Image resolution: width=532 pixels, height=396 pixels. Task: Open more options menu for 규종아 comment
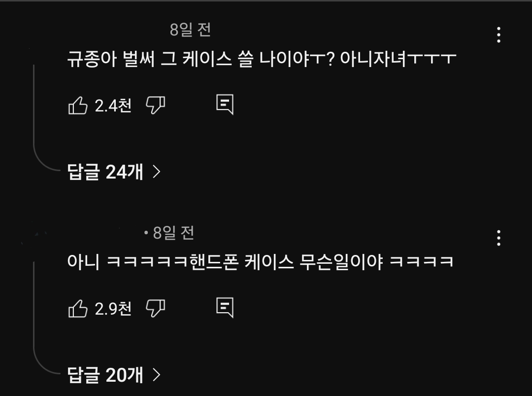point(499,35)
